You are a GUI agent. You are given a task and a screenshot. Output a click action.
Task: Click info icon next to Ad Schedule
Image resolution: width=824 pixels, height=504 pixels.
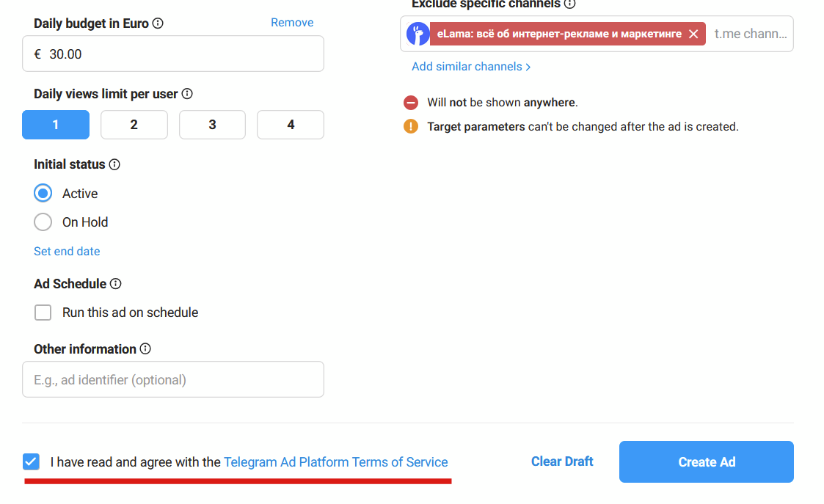pos(116,283)
